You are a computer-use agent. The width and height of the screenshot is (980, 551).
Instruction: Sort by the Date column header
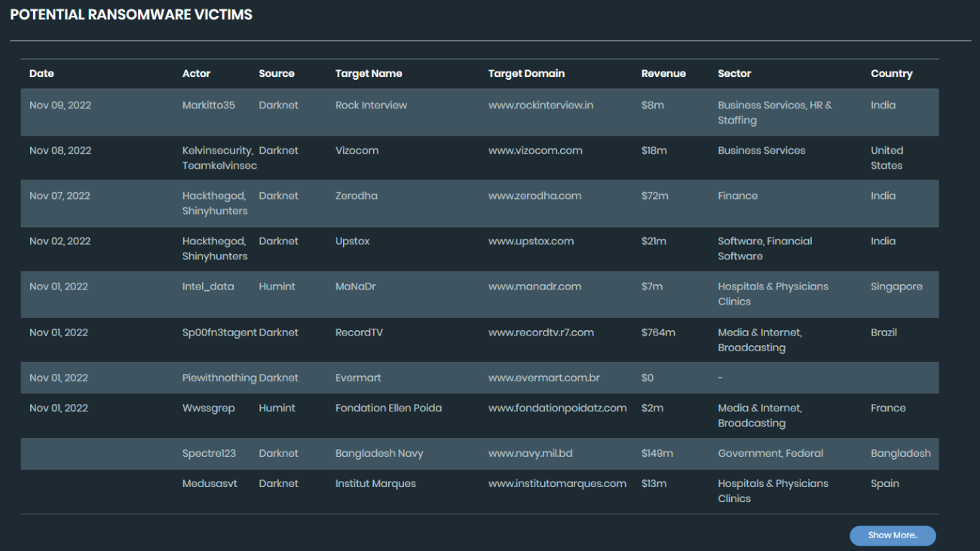coord(41,74)
